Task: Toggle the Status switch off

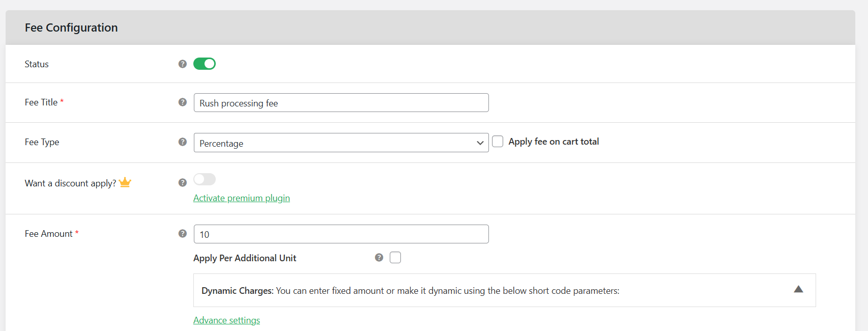Action: pyautogui.click(x=205, y=64)
